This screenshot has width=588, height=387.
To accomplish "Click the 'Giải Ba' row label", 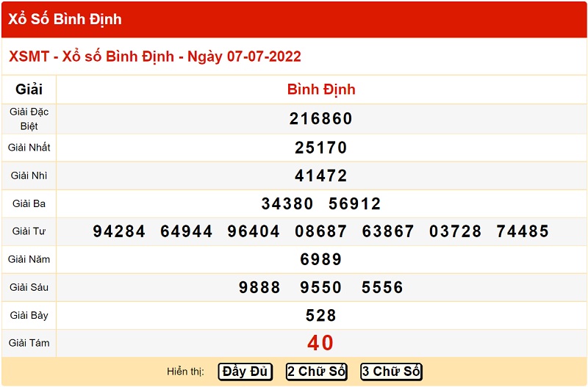I will [x=29, y=204].
